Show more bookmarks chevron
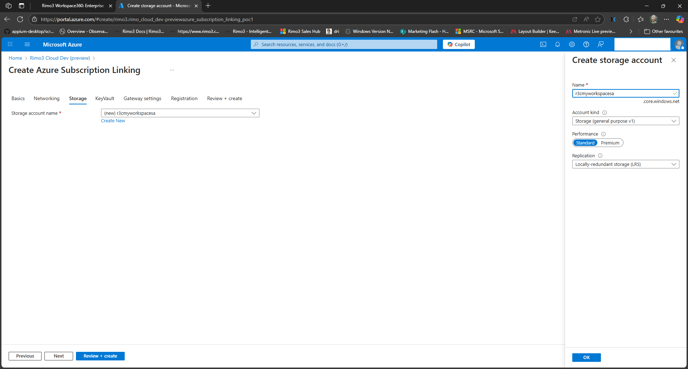This screenshot has width=688, height=369. (x=631, y=32)
